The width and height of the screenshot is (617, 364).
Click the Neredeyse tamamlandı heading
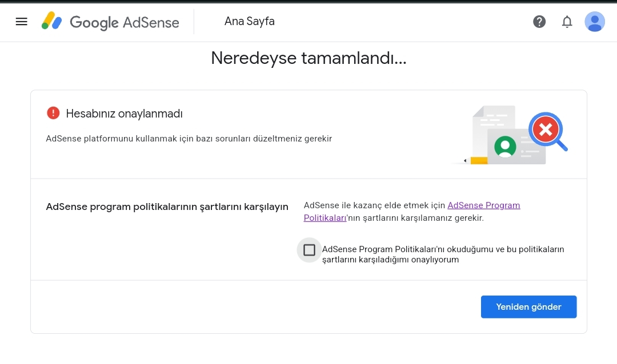point(308,58)
